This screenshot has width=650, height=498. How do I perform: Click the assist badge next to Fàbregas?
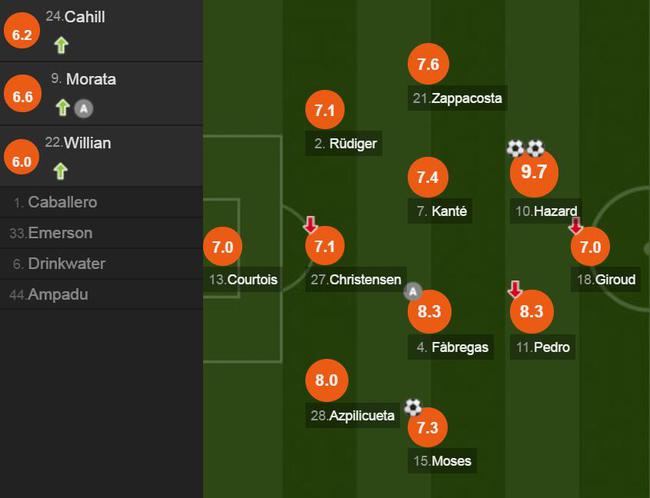point(413,292)
